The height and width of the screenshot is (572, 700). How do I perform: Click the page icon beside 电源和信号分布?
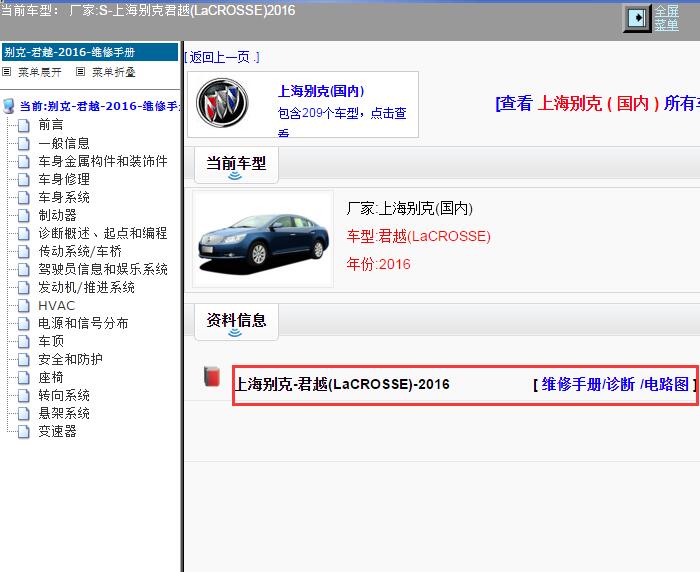(x=24, y=324)
